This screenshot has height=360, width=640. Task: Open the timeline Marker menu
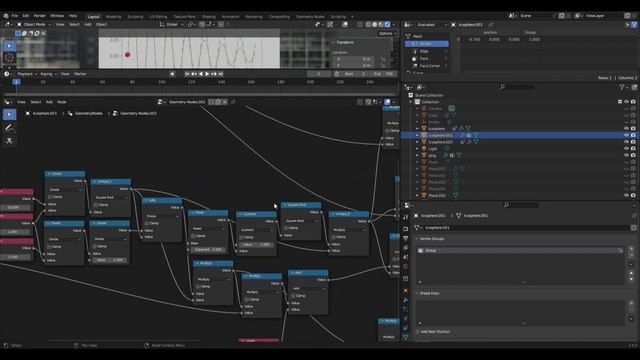[x=80, y=74]
